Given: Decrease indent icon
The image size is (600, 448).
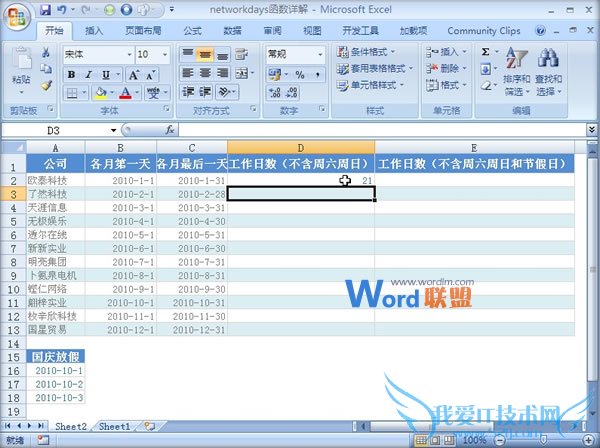Looking at the screenshot, I should coord(188,92).
